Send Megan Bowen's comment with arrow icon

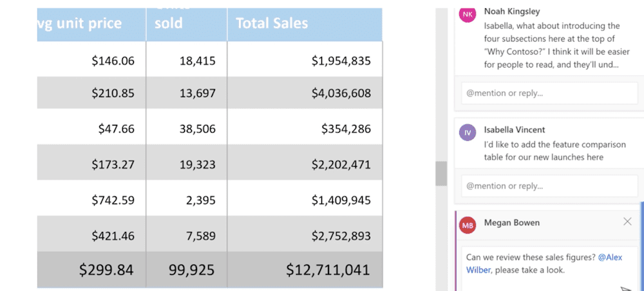pos(625,289)
